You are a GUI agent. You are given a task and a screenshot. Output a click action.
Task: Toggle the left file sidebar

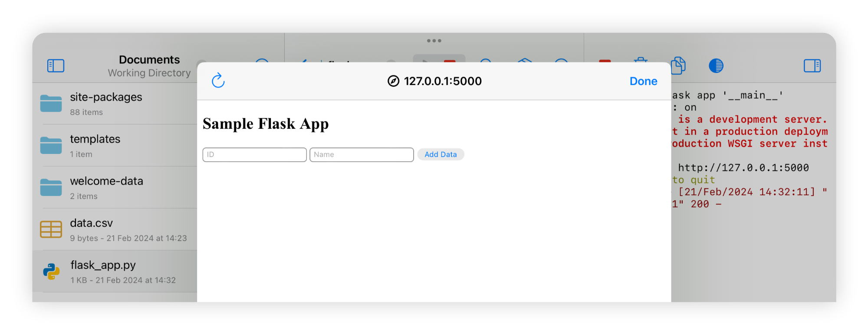(x=56, y=66)
